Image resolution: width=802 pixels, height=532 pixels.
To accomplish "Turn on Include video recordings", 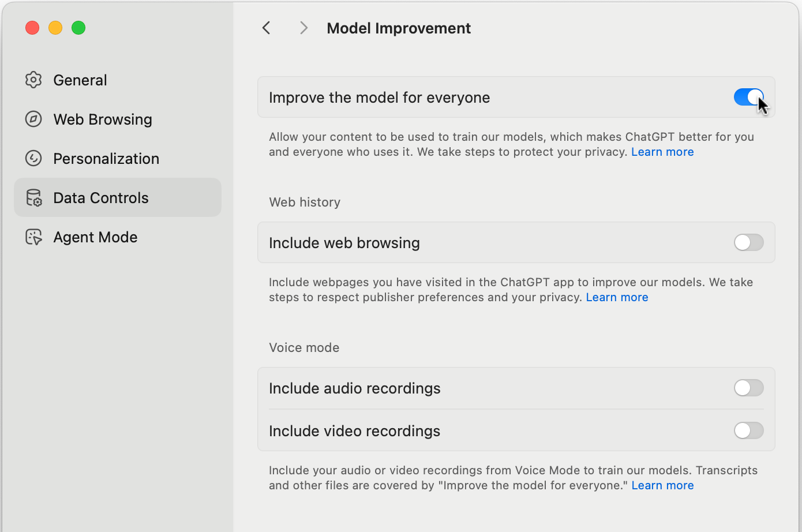I will click(748, 430).
